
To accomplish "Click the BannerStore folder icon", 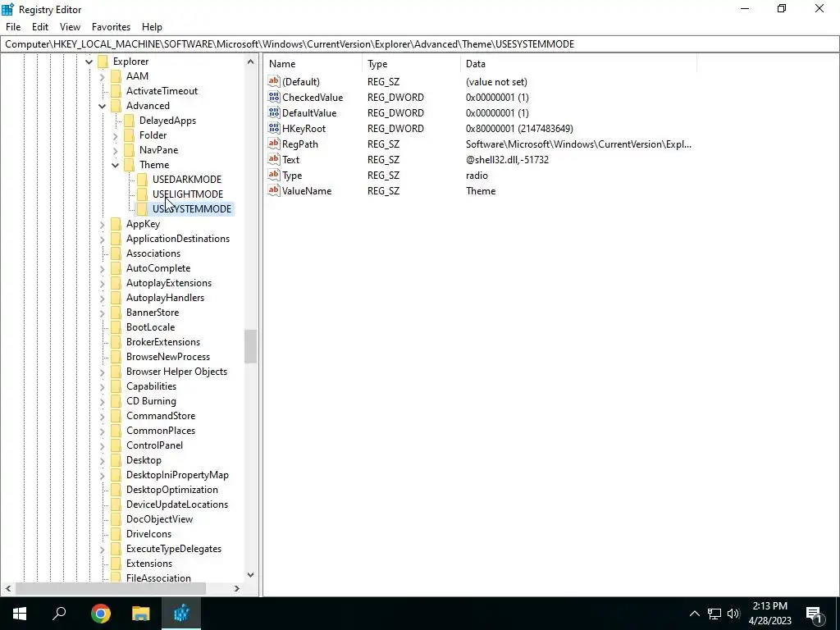I will [x=116, y=313].
